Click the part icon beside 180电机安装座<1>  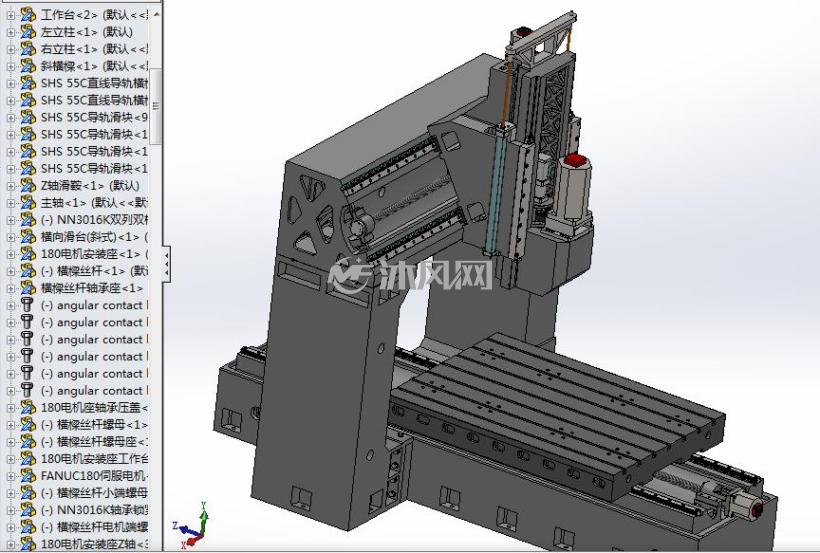[28, 254]
